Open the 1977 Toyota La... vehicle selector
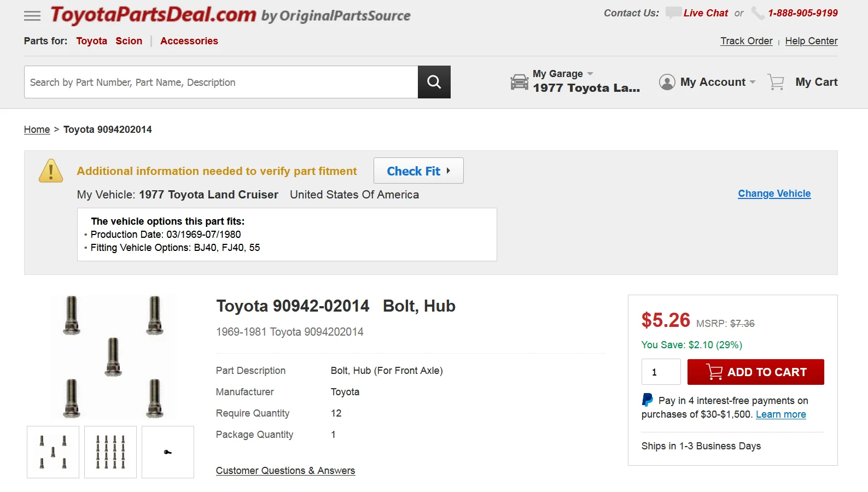The image size is (868, 492). click(586, 88)
